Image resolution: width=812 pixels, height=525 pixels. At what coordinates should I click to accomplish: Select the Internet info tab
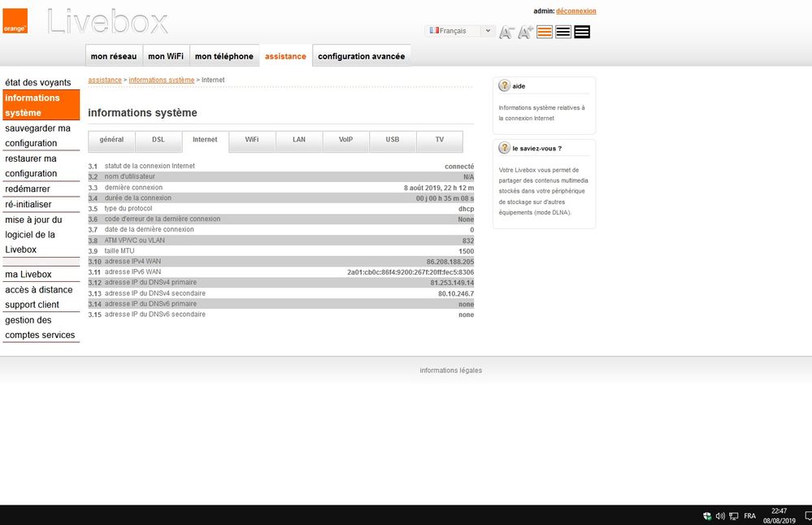click(x=205, y=140)
